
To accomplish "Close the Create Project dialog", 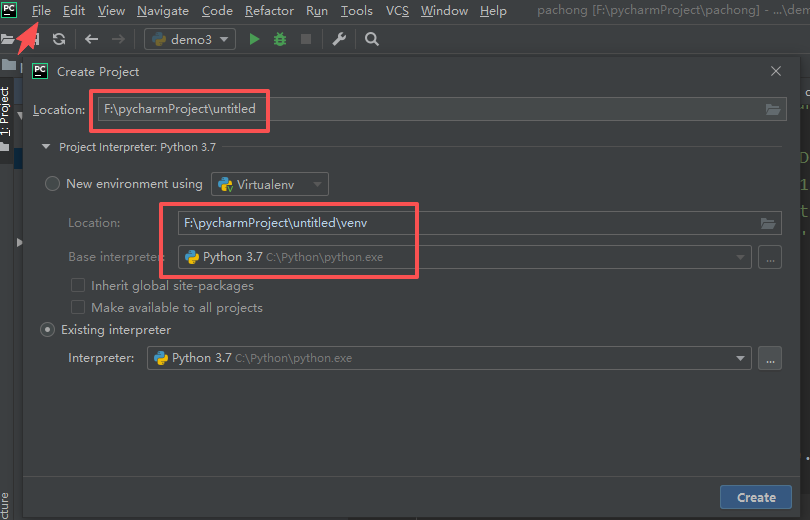I will (x=775, y=71).
